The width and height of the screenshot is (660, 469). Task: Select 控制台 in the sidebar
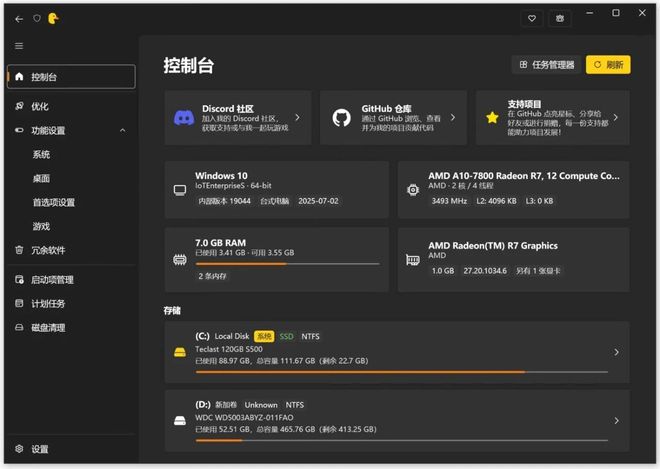click(x=72, y=77)
